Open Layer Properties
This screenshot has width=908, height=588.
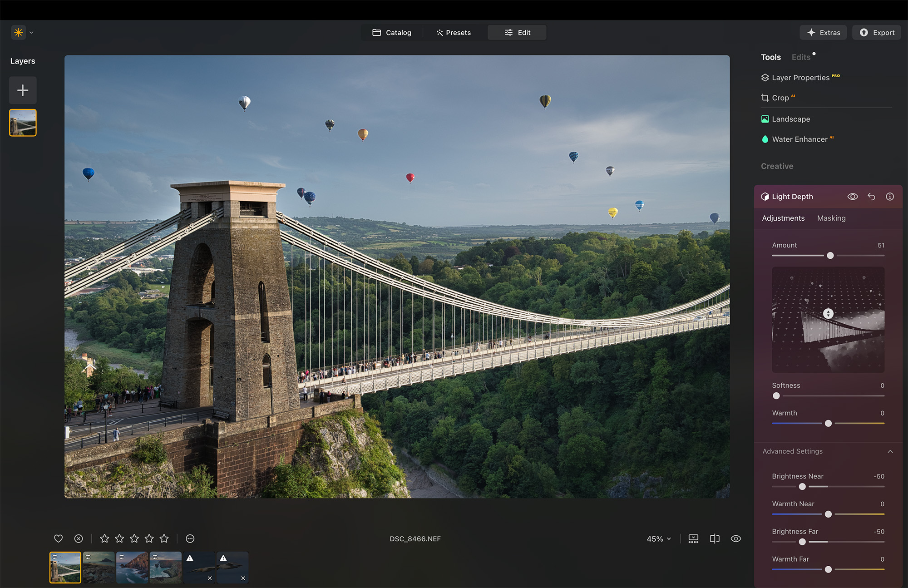coord(800,78)
